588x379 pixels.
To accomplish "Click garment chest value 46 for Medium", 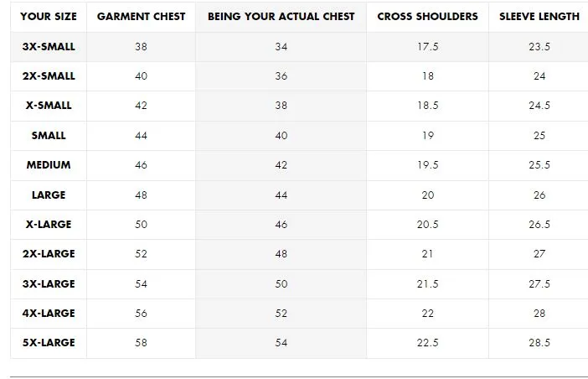I will (141, 165).
